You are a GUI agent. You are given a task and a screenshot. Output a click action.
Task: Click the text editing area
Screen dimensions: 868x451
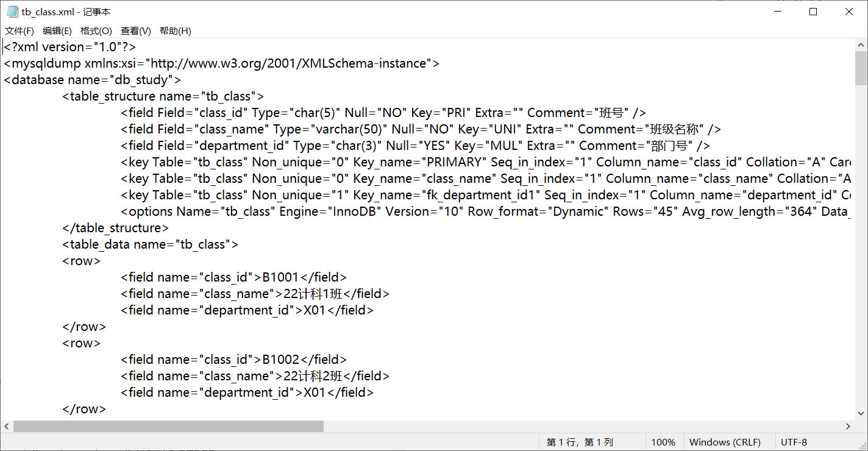point(427,229)
